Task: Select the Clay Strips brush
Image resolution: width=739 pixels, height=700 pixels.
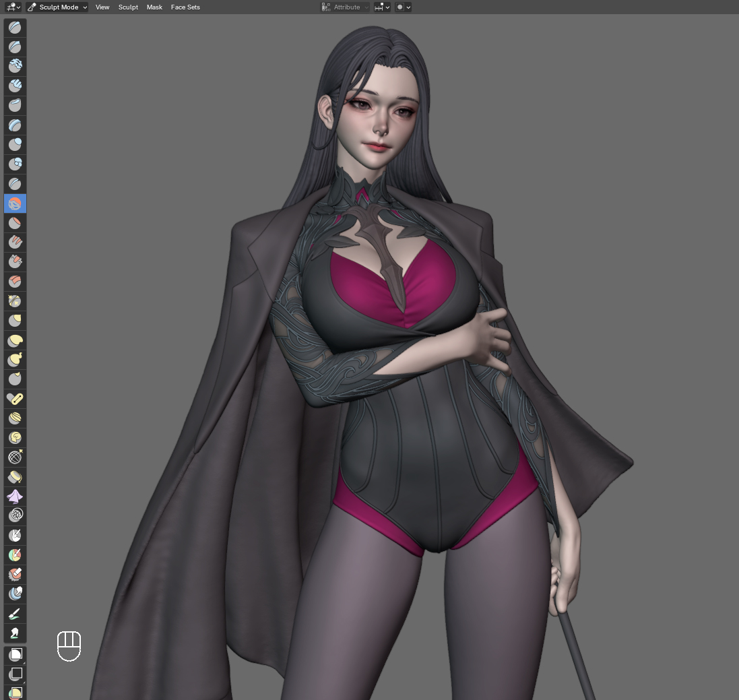Action: point(15,86)
